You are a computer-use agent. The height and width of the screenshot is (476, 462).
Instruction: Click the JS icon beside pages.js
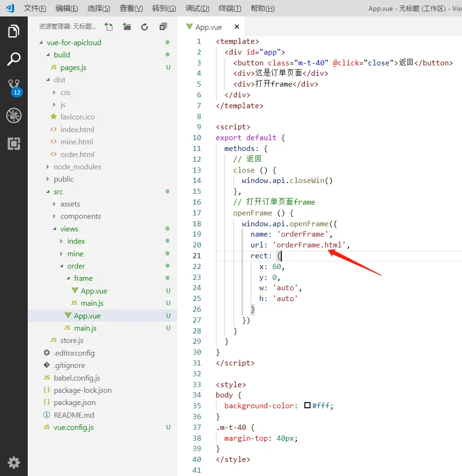pos(54,67)
